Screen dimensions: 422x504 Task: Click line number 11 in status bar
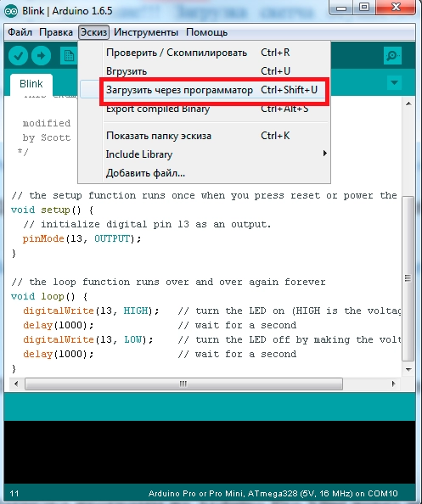click(x=14, y=493)
